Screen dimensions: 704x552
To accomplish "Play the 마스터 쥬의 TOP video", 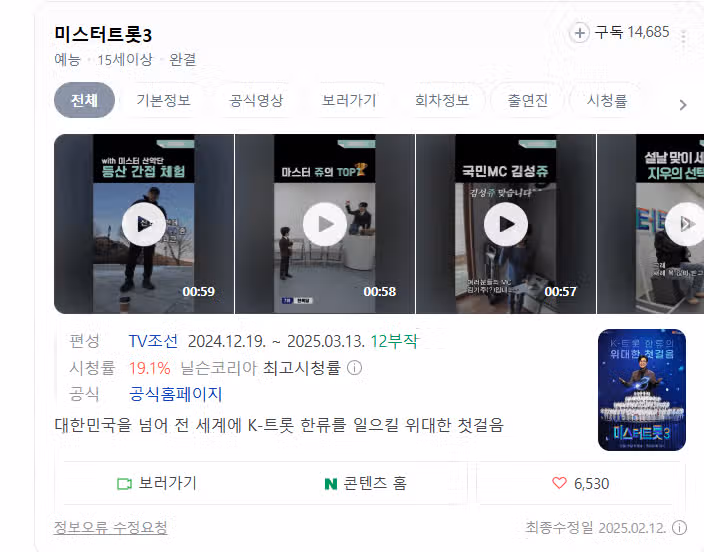I will coord(325,224).
